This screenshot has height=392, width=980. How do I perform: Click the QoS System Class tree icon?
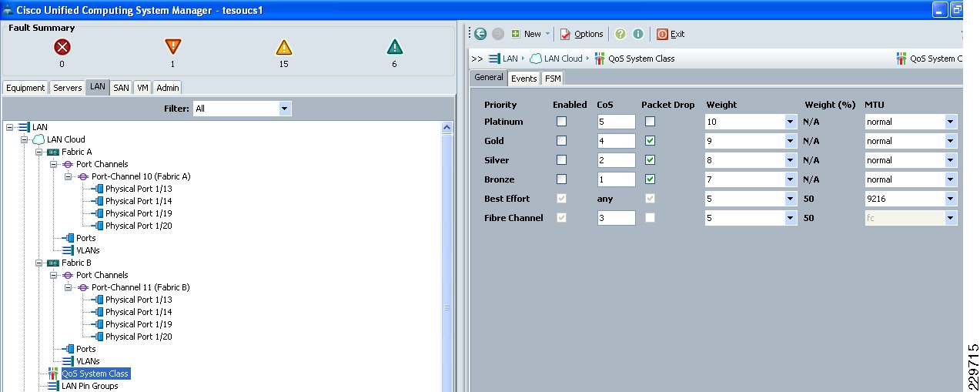click(x=53, y=374)
